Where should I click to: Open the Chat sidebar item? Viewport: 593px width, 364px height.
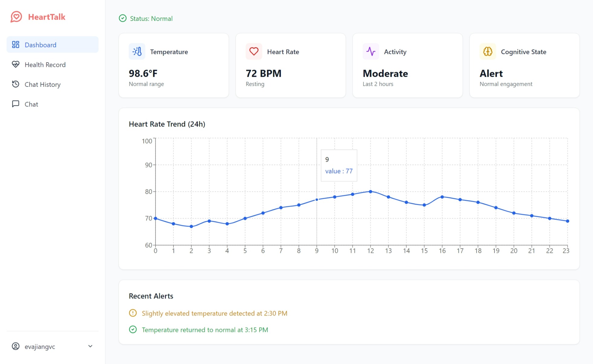point(31,104)
